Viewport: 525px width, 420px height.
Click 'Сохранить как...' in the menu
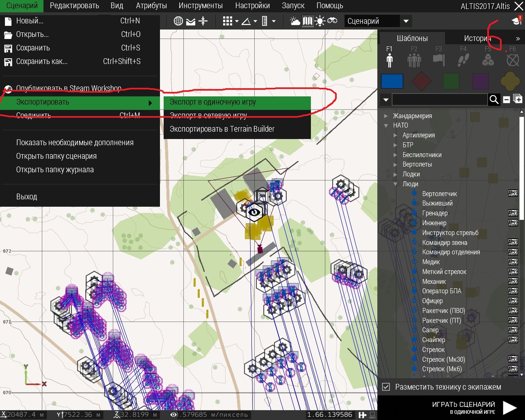[x=42, y=62]
